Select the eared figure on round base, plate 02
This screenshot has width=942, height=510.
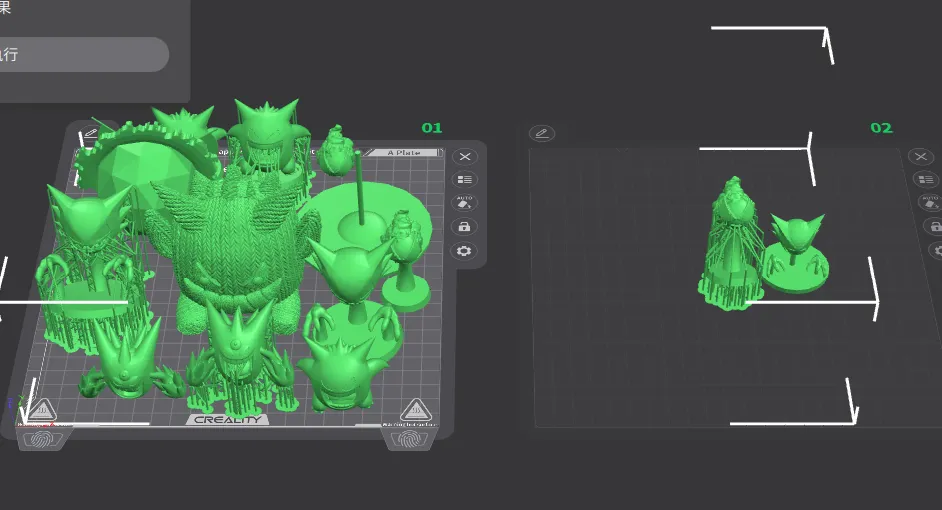point(797,255)
